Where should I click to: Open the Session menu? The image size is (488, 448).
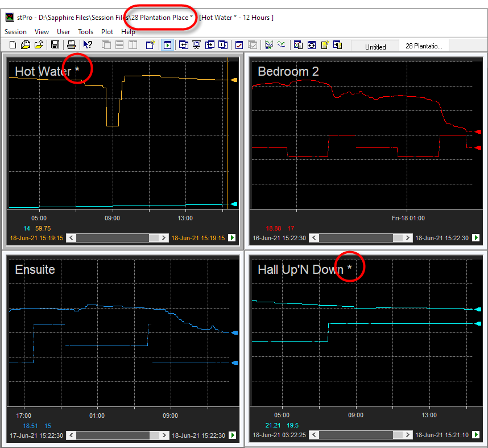coord(15,32)
